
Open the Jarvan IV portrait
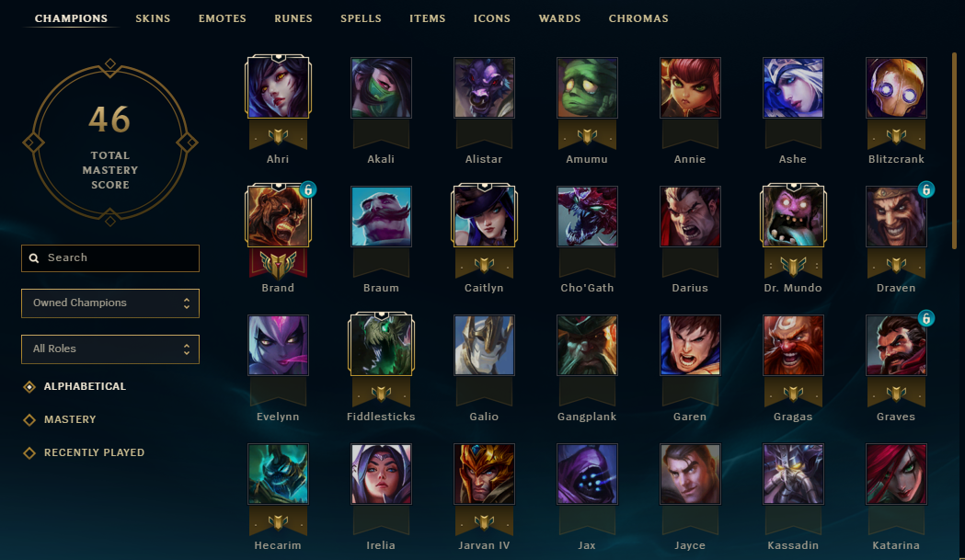[x=484, y=474]
